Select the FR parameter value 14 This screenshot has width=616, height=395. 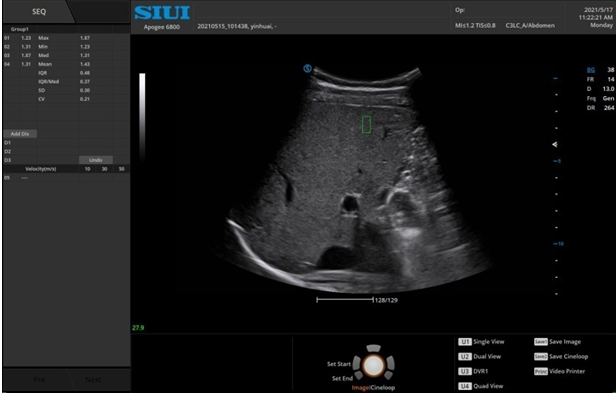(610, 79)
